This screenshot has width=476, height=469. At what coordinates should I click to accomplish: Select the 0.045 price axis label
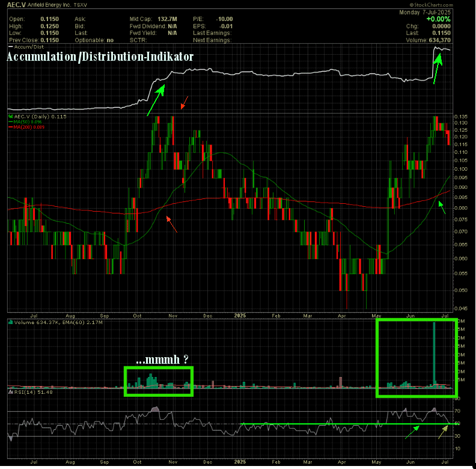pyautogui.click(x=461, y=308)
